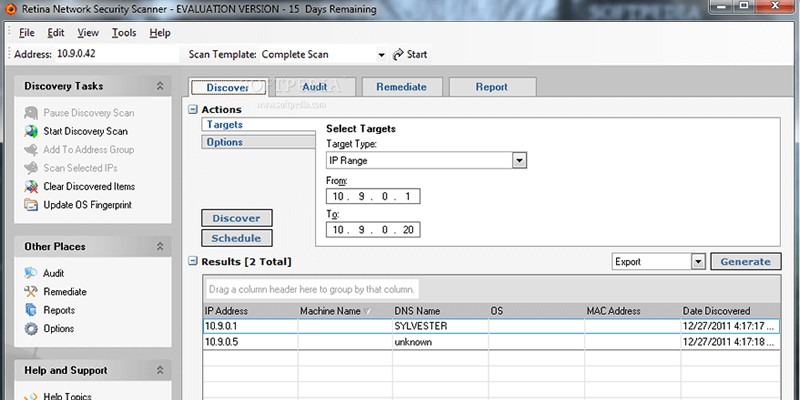Click the 12/27/2011 4:17:17 date cell

click(731, 326)
